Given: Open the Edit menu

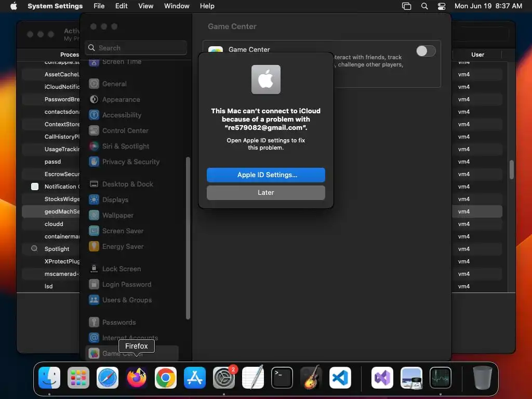Looking at the screenshot, I should [121, 6].
